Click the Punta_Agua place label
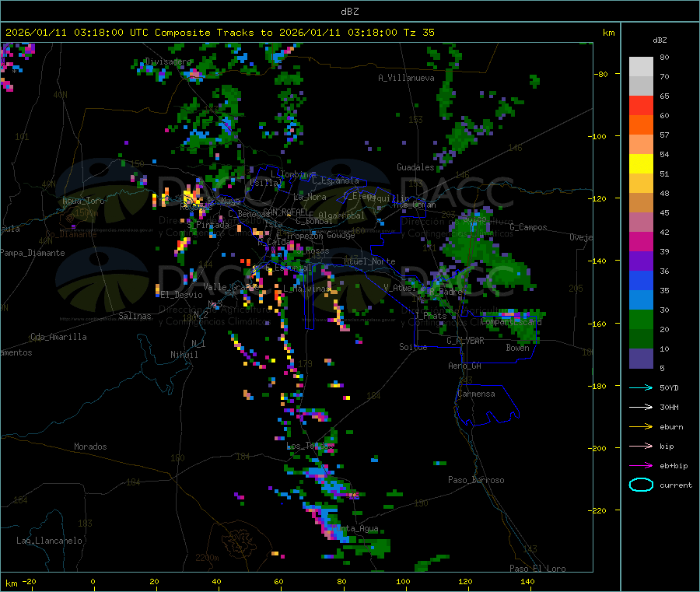Image resolution: width=700 pixels, height=592 pixels. (355, 529)
